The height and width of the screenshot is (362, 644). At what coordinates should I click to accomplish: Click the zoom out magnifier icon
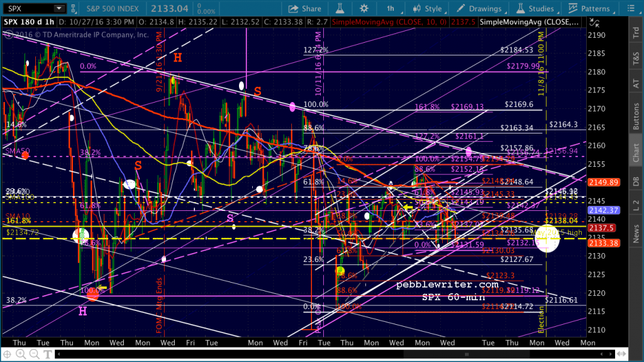[34, 354]
